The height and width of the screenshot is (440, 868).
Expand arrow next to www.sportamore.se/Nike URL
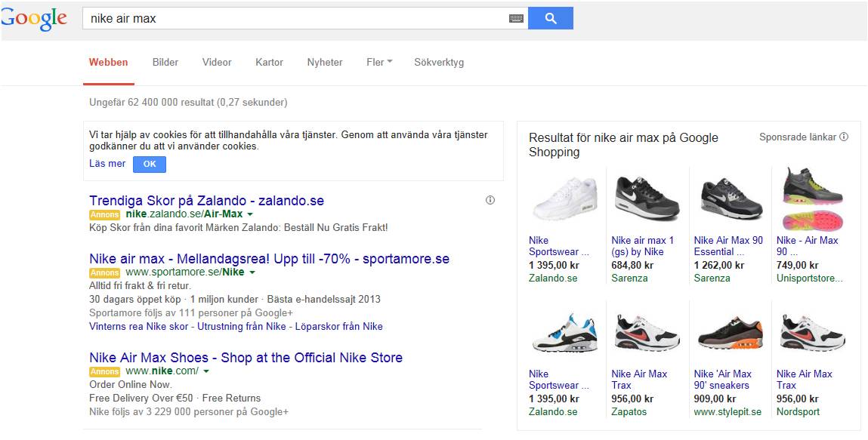tap(252, 272)
